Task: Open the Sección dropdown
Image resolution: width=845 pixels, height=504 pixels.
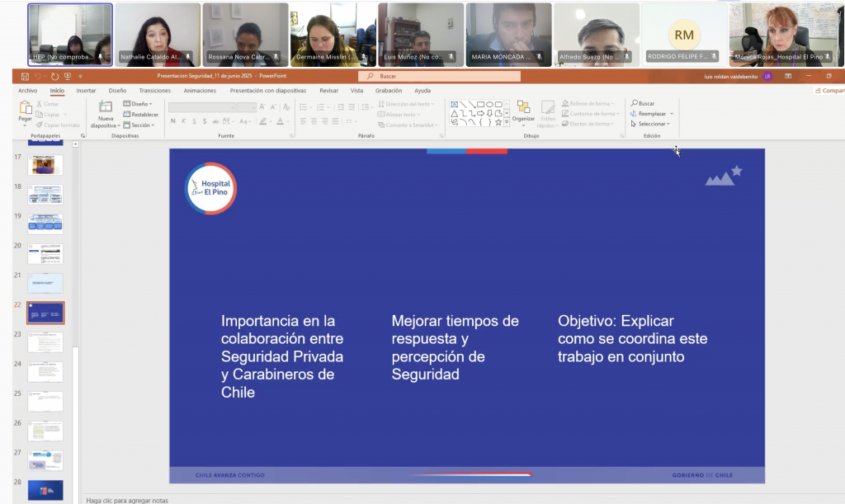Action: tap(139, 125)
